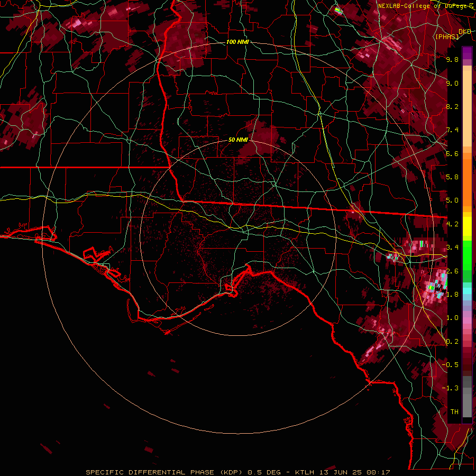Viewport: 476px width, 476px height.
Task: Select the cyan segment of the color bar
Action: point(467,291)
